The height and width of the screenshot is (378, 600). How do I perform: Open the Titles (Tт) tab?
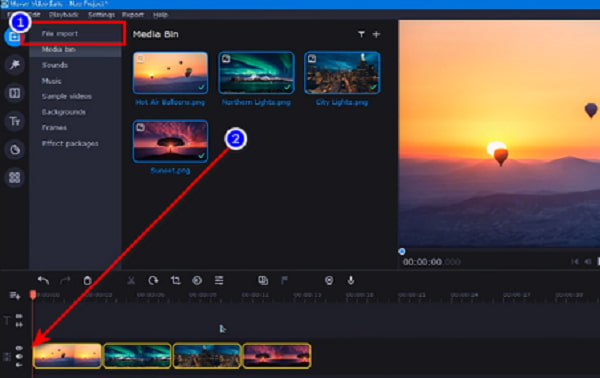pos(15,121)
